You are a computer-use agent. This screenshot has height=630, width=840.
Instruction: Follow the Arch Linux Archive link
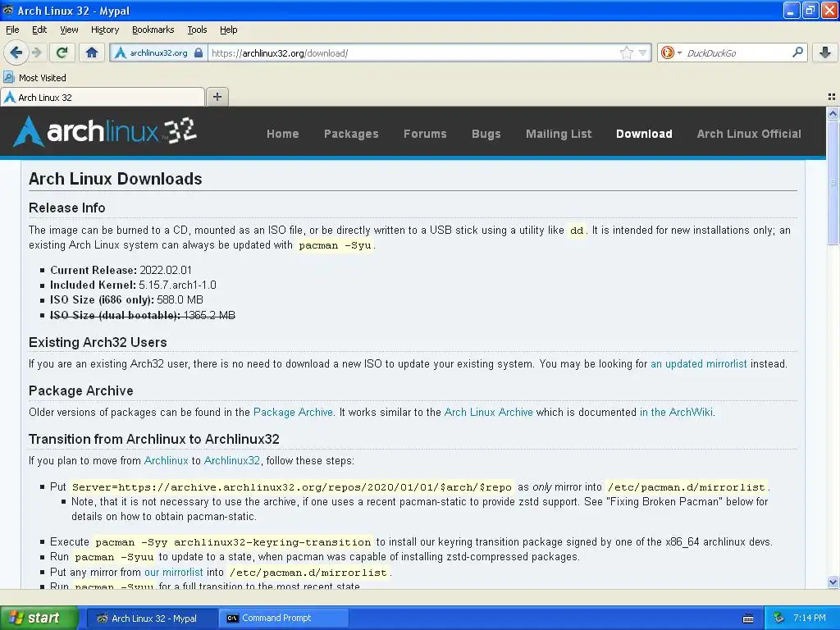pyautogui.click(x=489, y=412)
